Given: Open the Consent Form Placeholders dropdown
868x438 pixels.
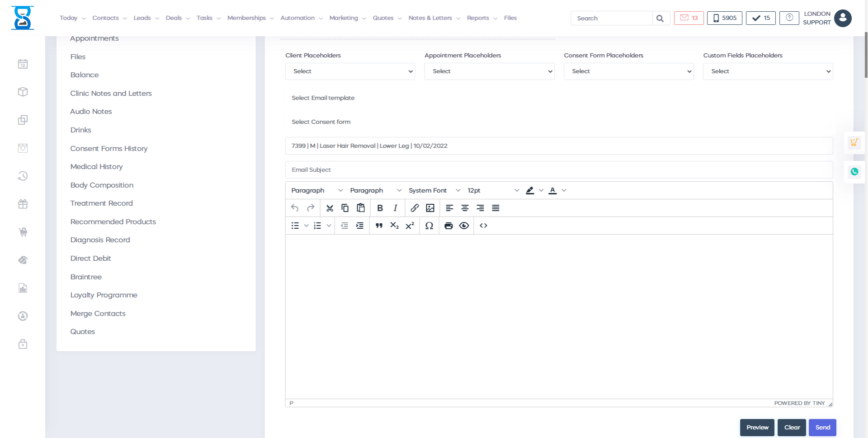Looking at the screenshot, I should (628, 71).
